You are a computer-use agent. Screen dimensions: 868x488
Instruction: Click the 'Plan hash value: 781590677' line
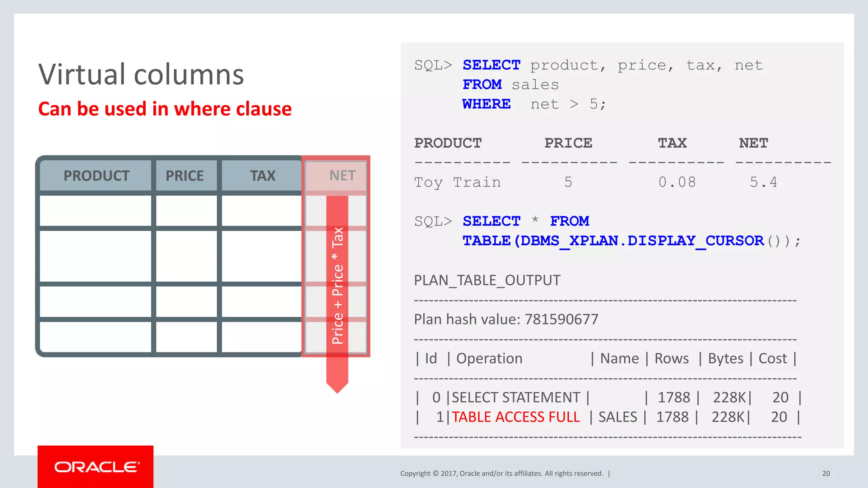[506, 319]
